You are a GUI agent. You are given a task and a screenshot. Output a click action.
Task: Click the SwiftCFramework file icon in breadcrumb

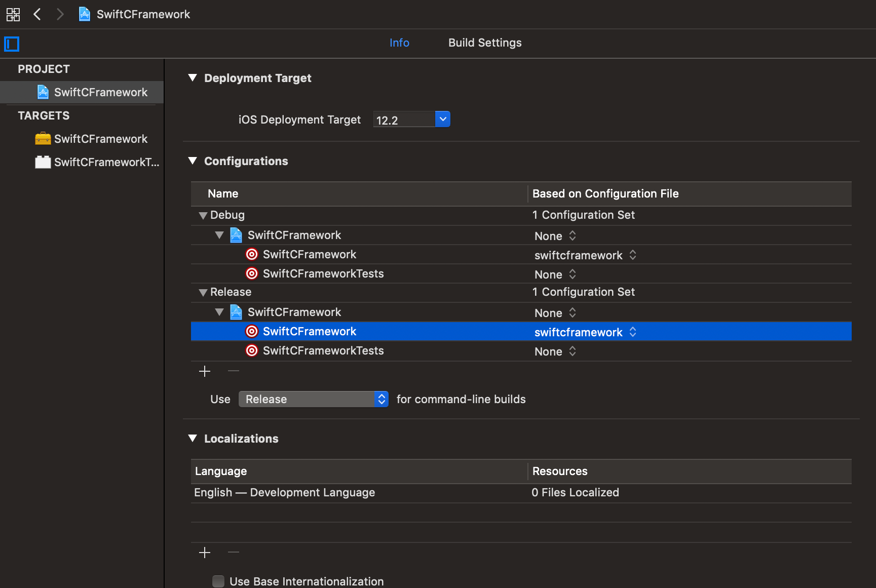click(x=85, y=14)
